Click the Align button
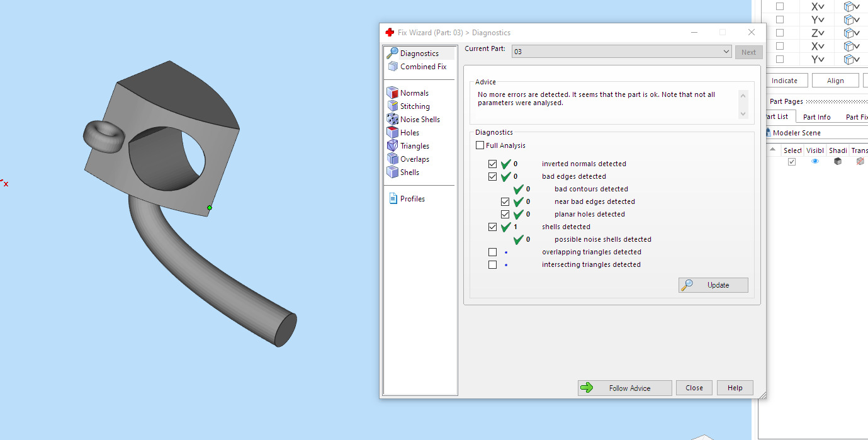Screen dimensions: 868x440 click(835, 81)
